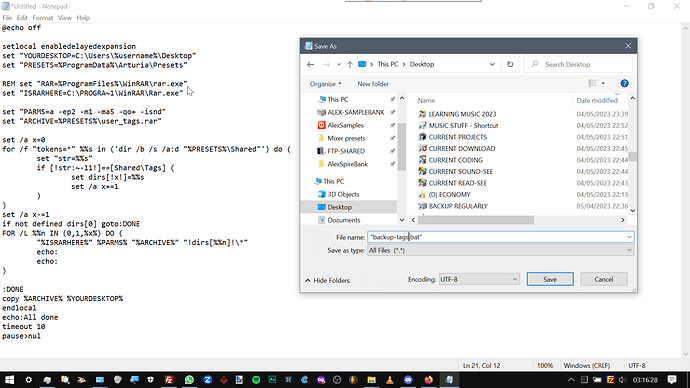
Task: Change view layout icon in dialog
Action: pyautogui.click(x=592, y=83)
